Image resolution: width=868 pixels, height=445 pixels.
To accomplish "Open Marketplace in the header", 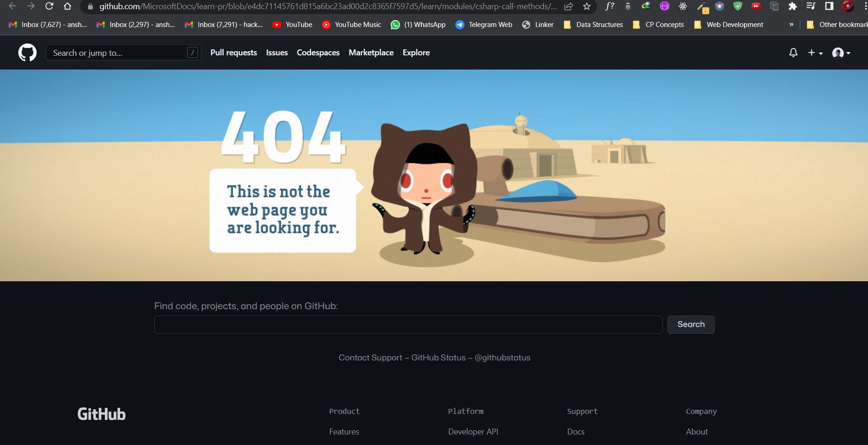I will (371, 53).
